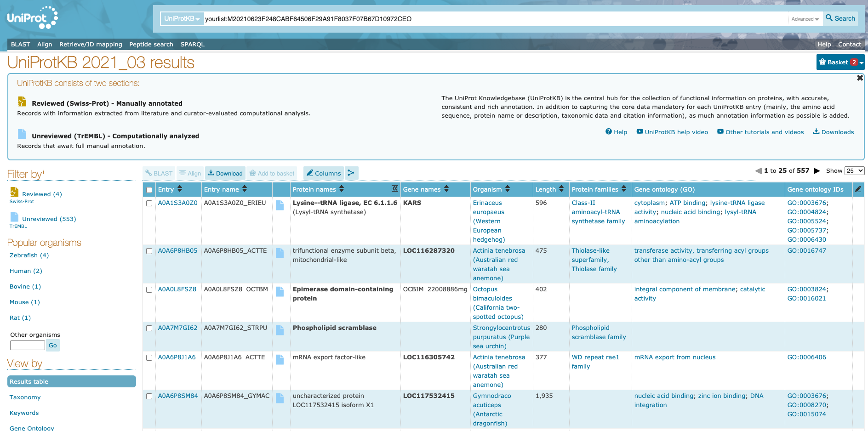
Task: Select checkbox for entry A0A6P8J1A6
Action: coord(149,357)
